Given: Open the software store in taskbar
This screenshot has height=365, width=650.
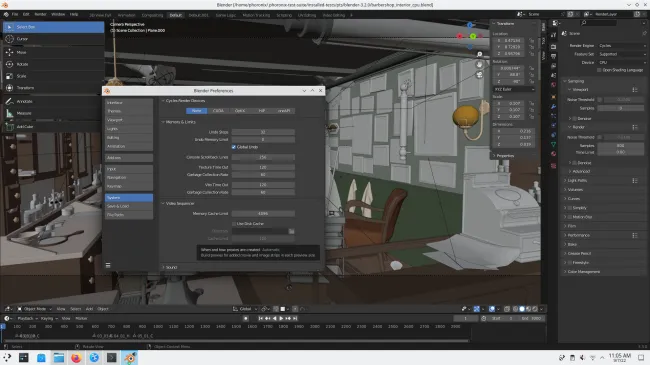Looking at the screenshot, I should click(x=41, y=358).
